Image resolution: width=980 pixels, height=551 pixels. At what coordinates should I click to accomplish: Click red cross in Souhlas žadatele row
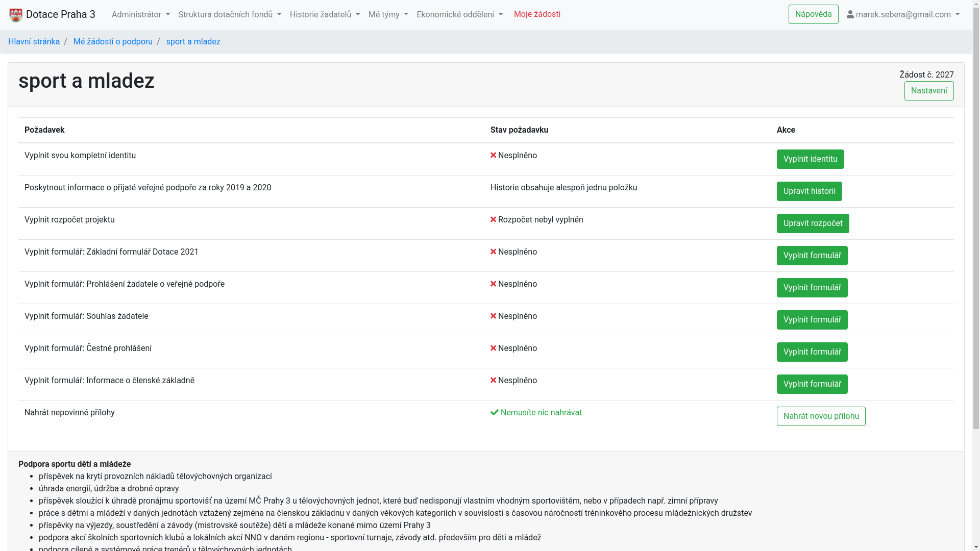point(493,316)
